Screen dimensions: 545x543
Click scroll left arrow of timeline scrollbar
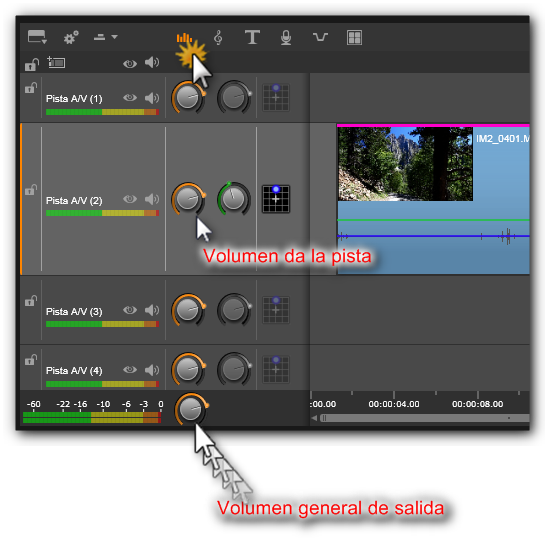[314, 418]
